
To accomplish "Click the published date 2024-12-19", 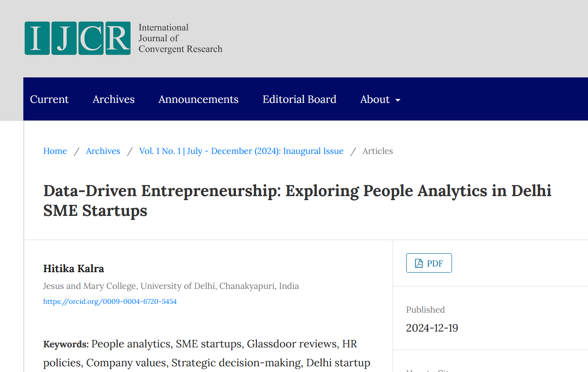I will (432, 328).
